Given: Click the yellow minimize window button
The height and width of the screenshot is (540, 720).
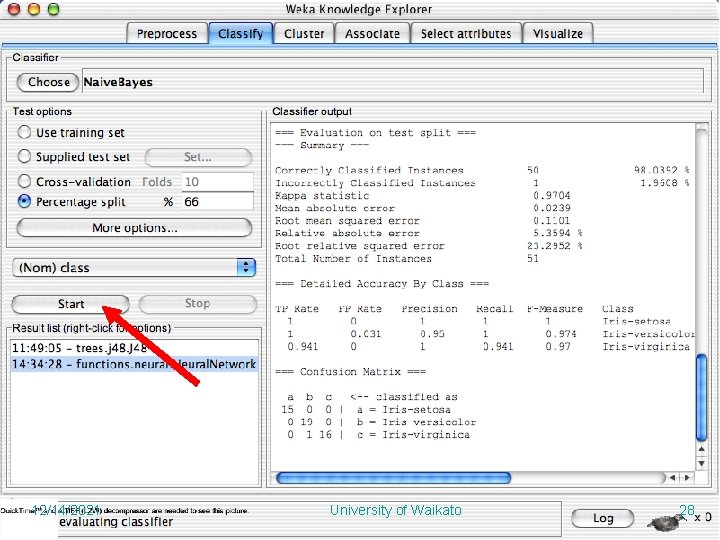Looking at the screenshot, I should 34,9.
